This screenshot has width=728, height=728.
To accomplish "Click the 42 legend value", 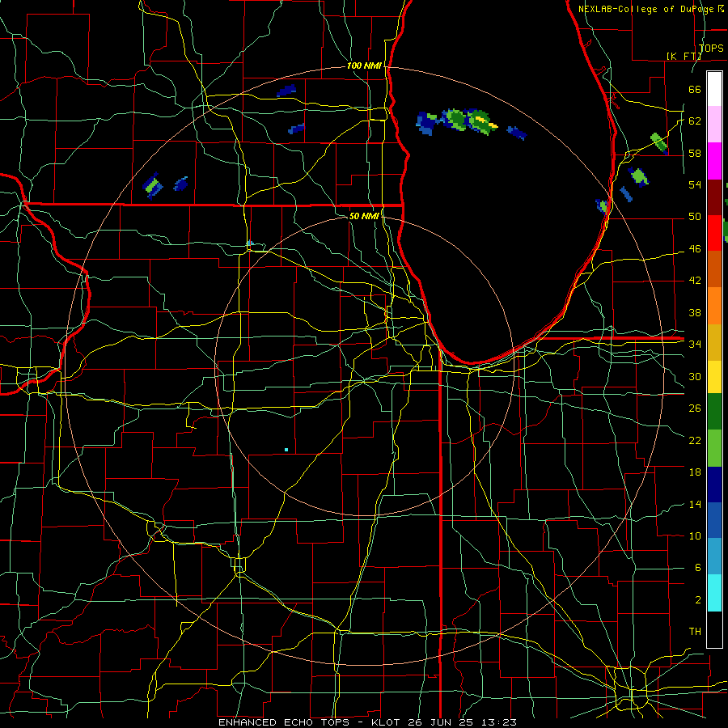I will [695, 281].
